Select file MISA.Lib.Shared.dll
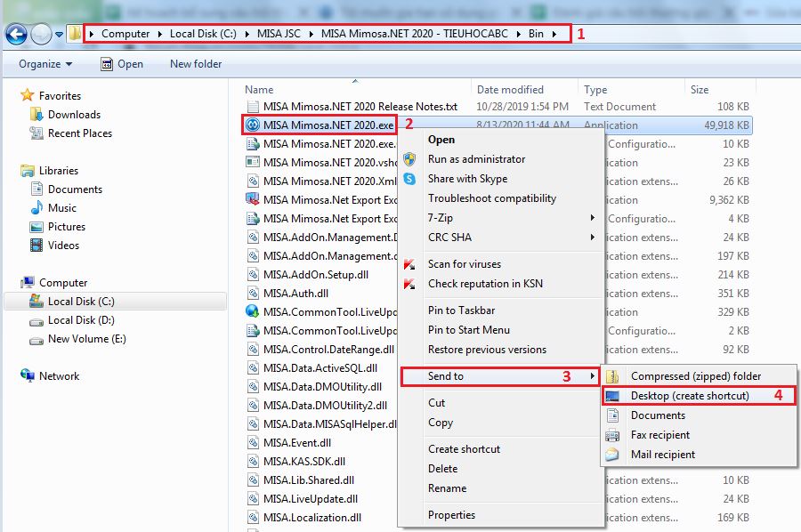The width and height of the screenshot is (801, 532). [309, 480]
